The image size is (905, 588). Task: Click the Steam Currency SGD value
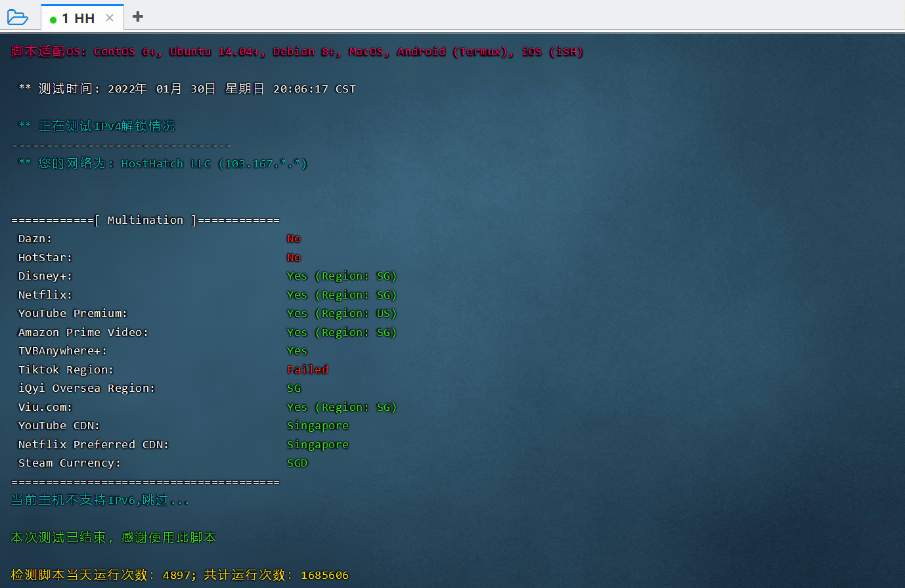[297, 463]
